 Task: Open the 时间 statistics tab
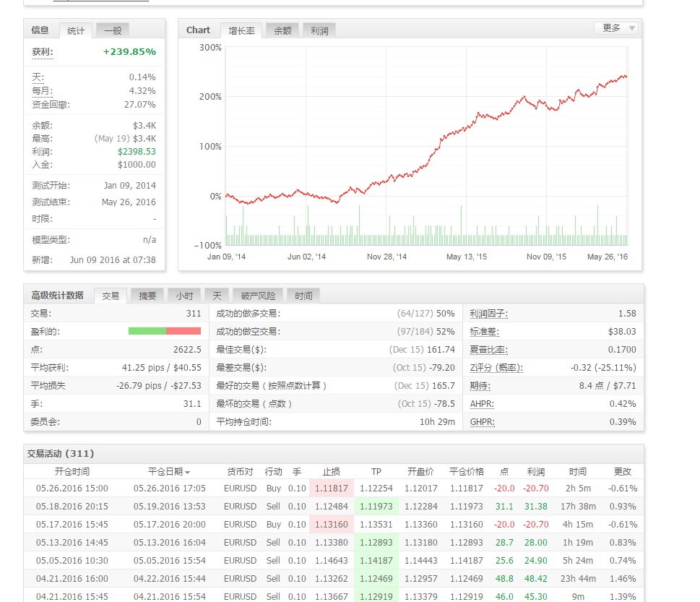tap(303, 296)
